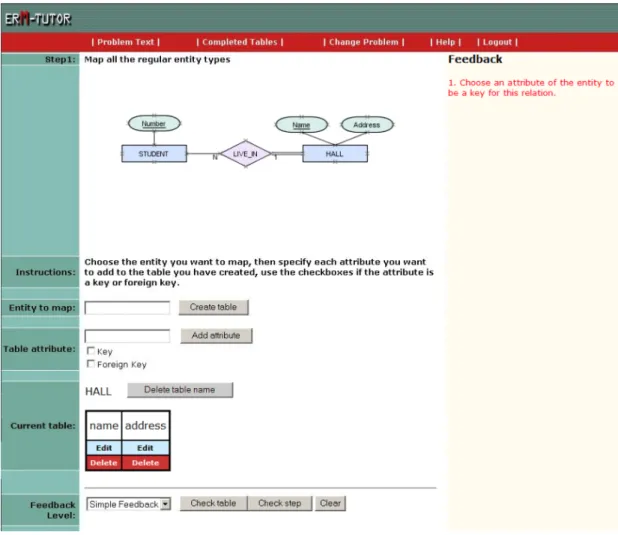Open Completed Tables menu item
This screenshot has height=535, width=618.
240,42
